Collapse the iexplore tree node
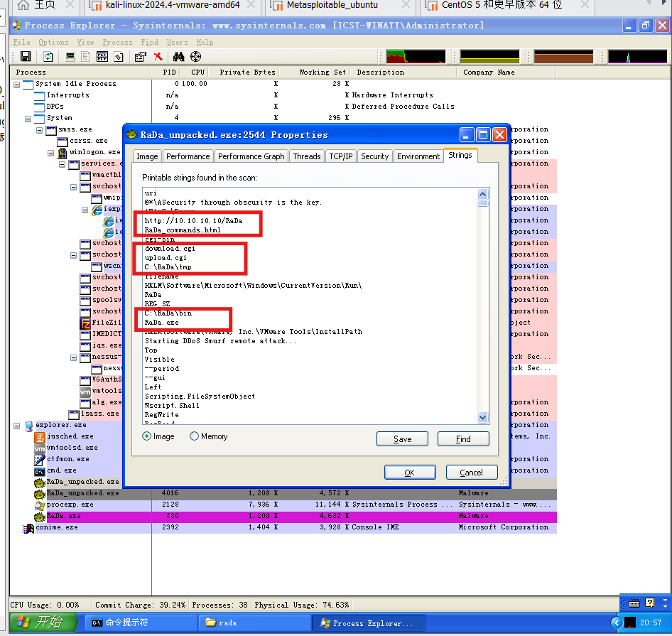The width and height of the screenshot is (672, 636). (85, 210)
